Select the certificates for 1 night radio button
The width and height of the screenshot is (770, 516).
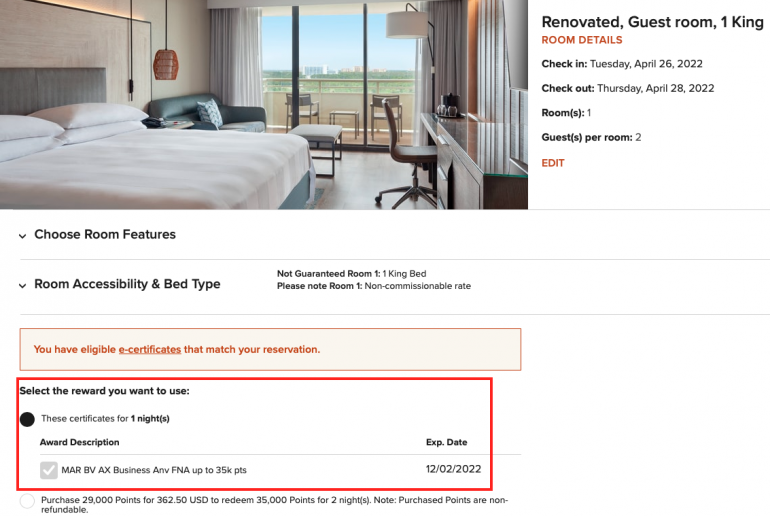[27, 419]
